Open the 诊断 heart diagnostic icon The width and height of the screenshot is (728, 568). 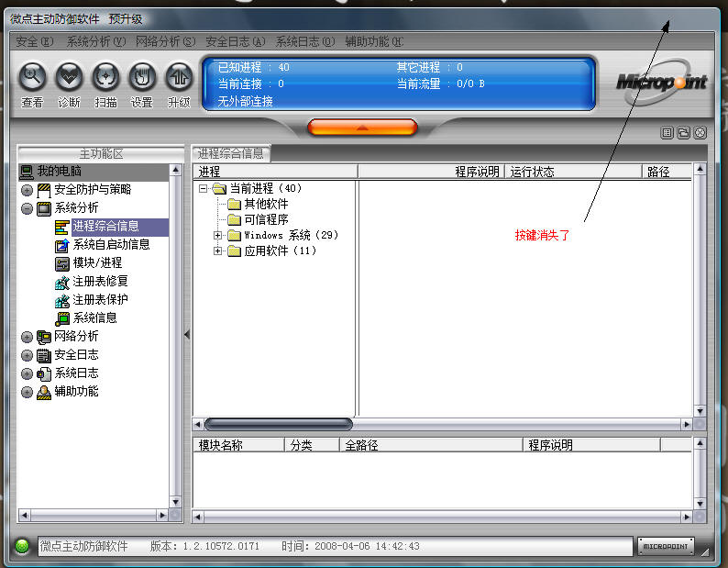point(69,76)
